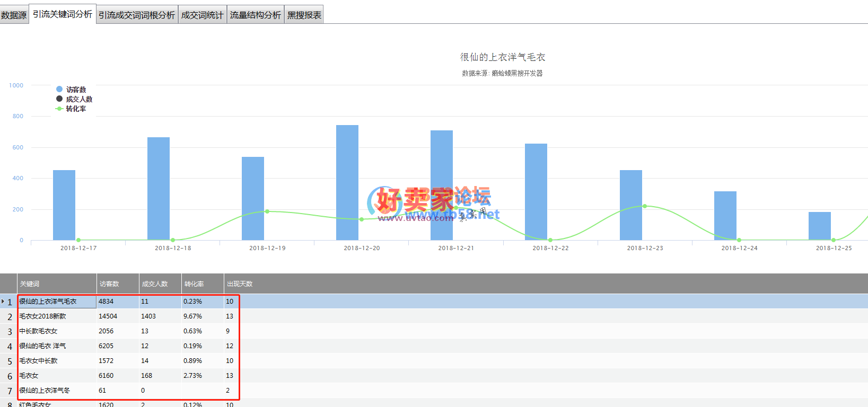868x407 pixels.
Task: Click the green conversion point at 2018-12-19
Action: point(267,211)
